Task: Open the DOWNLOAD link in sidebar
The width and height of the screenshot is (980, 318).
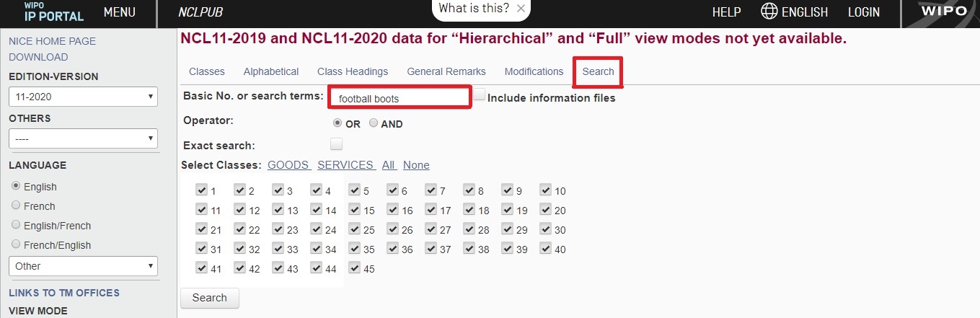Action: point(38,57)
